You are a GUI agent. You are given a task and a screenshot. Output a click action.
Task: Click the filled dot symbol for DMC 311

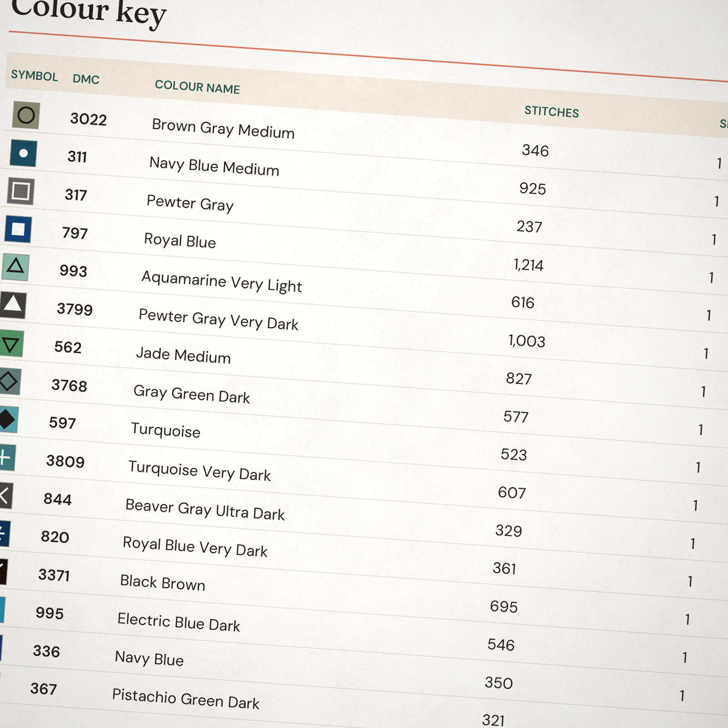pos(23,153)
